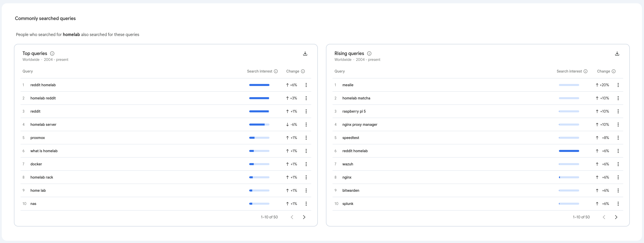Open more options for mealie row
The width and height of the screenshot is (644, 243).
click(618, 85)
